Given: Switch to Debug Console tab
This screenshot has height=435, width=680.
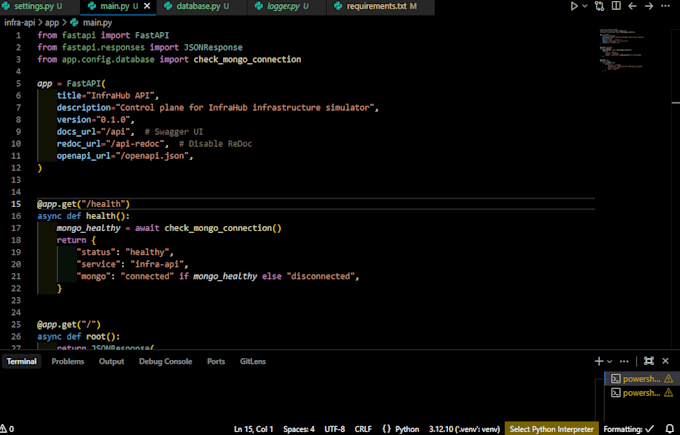Looking at the screenshot, I should pos(165,361).
